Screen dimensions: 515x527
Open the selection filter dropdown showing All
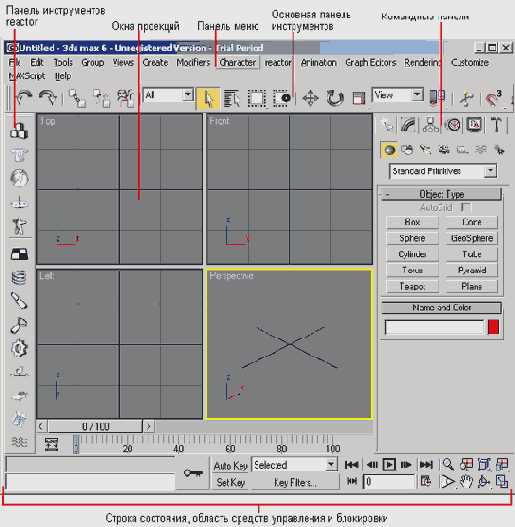(168, 95)
